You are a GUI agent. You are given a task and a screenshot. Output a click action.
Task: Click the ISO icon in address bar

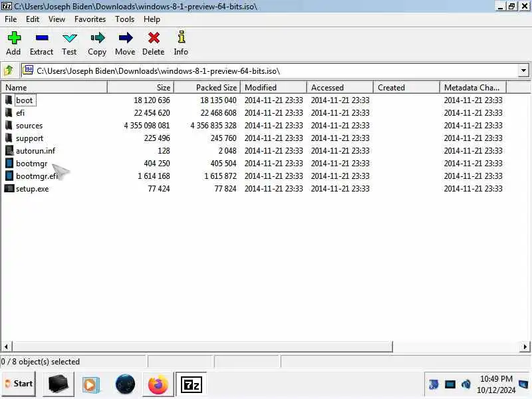coord(28,70)
